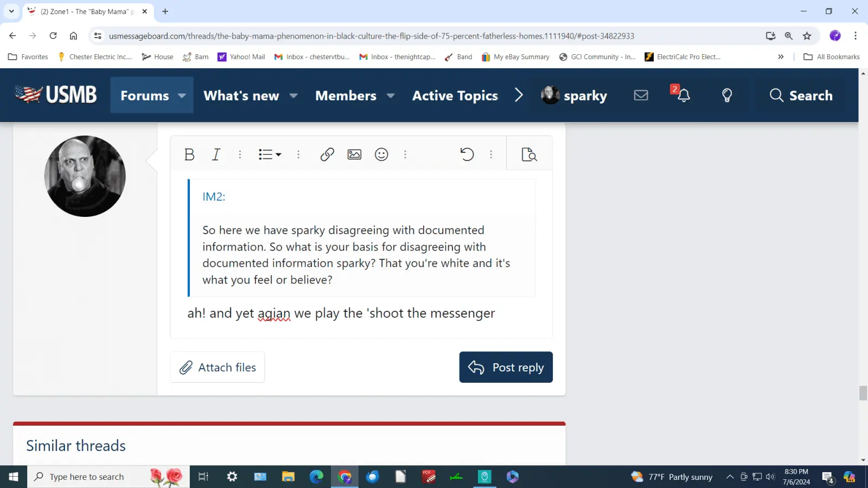Open the smilies emoji picker
The height and width of the screenshot is (488, 868).
pyautogui.click(x=381, y=155)
